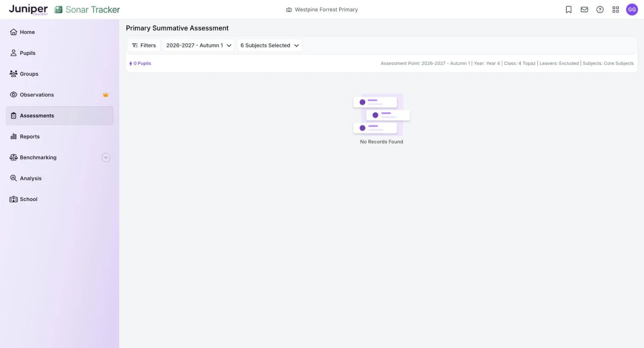Open Benchmarking in the sidebar
The width and height of the screenshot is (644, 348).
(x=60, y=157)
